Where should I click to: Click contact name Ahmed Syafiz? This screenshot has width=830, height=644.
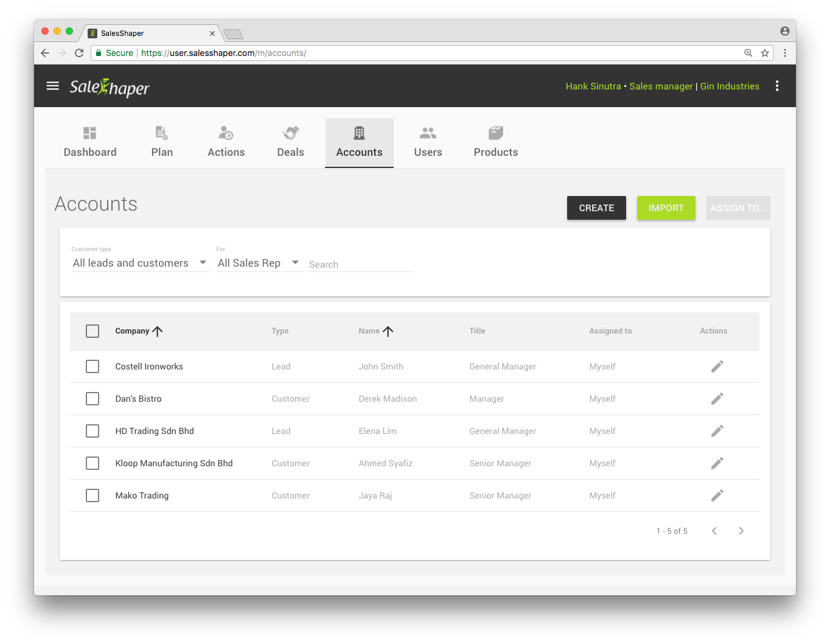point(385,463)
